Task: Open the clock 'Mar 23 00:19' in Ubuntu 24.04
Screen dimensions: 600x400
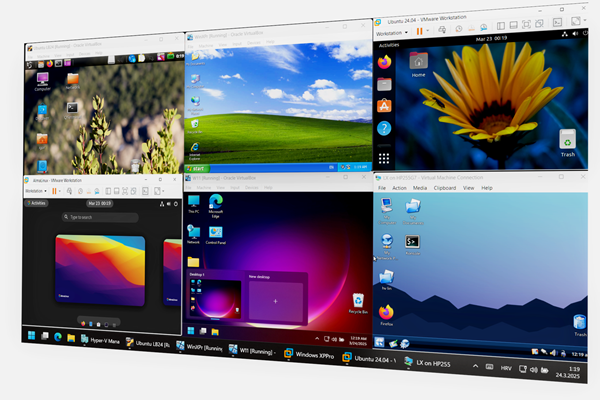Action: (x=491, y=39)
